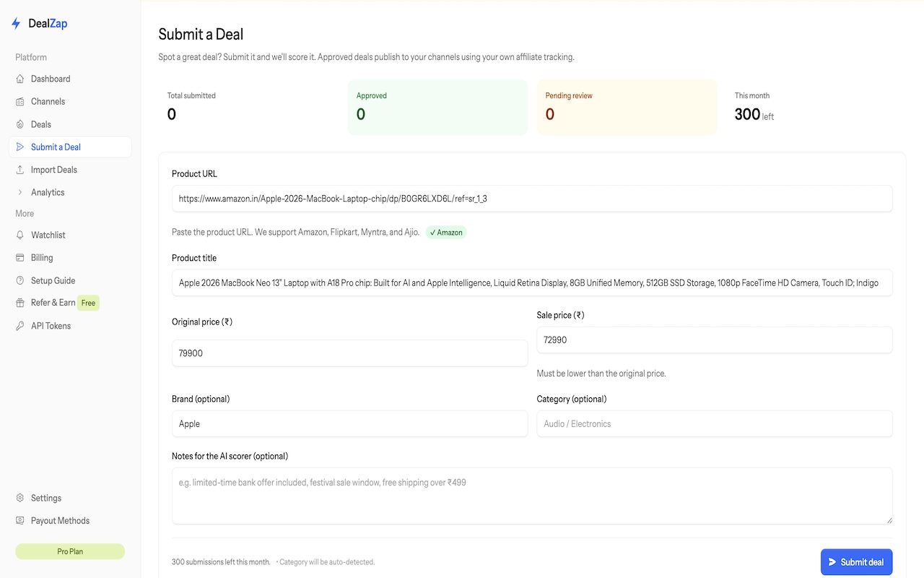
Task: Click the Submit a Deal page heading
Action: coord(201,34)
